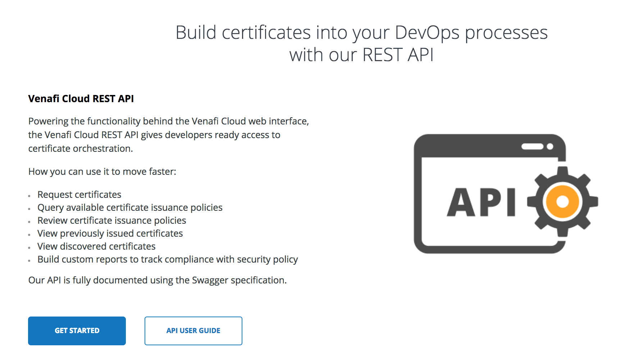
Task: Click the Swagger specification sentence
Action: point(158,280)
